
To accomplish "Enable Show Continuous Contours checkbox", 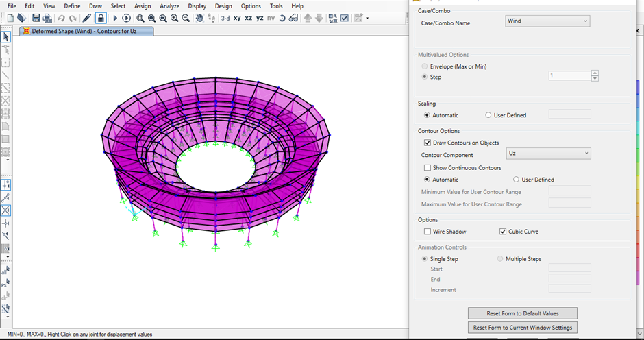I will pos(428,168).
